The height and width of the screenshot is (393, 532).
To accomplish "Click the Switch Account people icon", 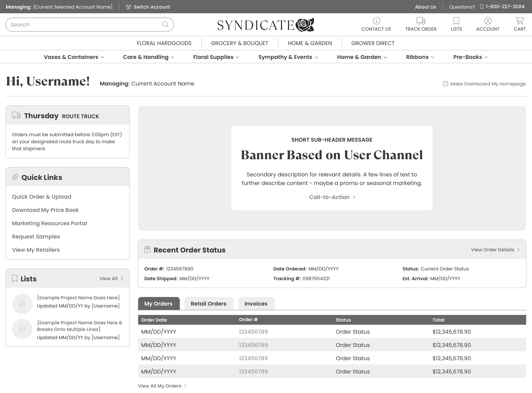I will (x=128, y=7).
